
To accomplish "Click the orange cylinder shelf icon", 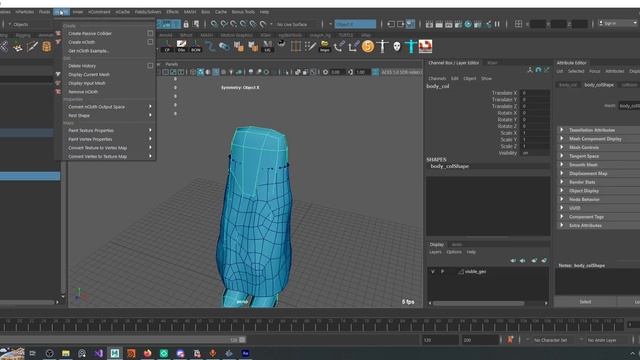I will pos(47,47).
